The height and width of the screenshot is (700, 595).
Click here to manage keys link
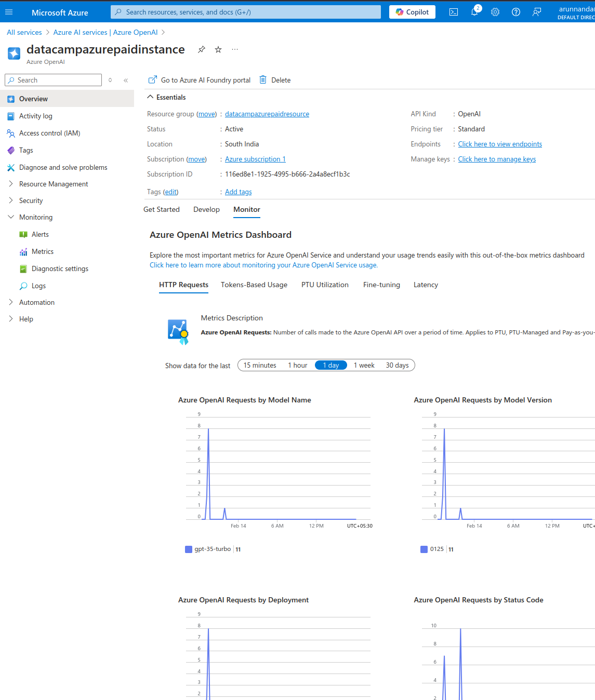[497, 159]
